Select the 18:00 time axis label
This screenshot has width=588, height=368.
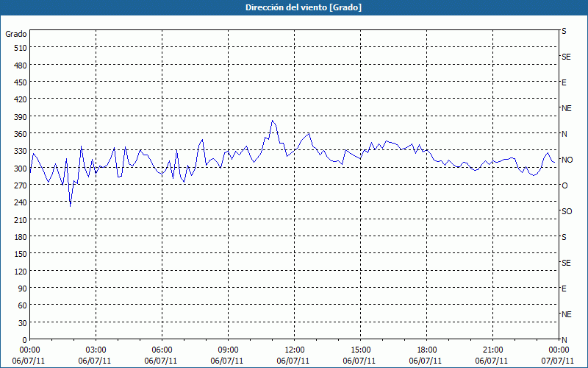(x=426, y=350)
